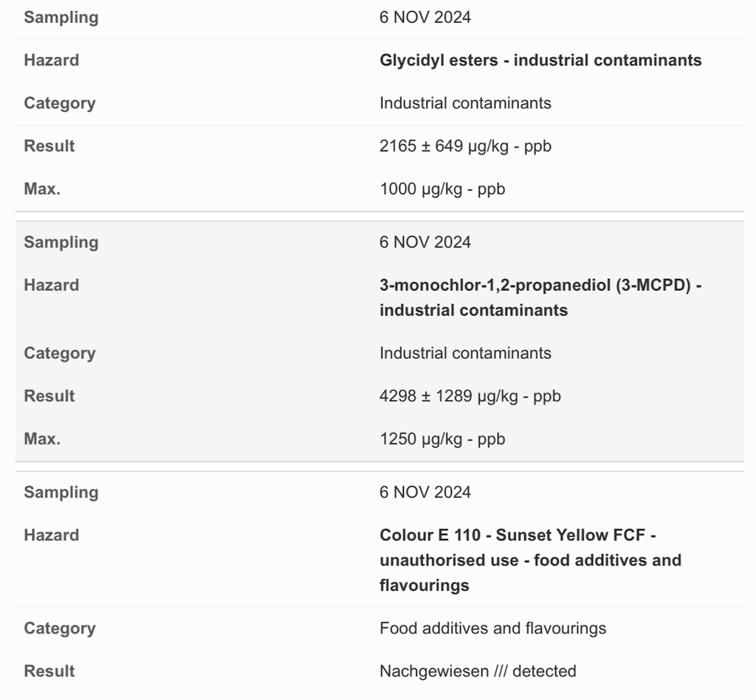Click the sampling date above Colour E 110
Screen dimensions: 756x700
point(425,492)
